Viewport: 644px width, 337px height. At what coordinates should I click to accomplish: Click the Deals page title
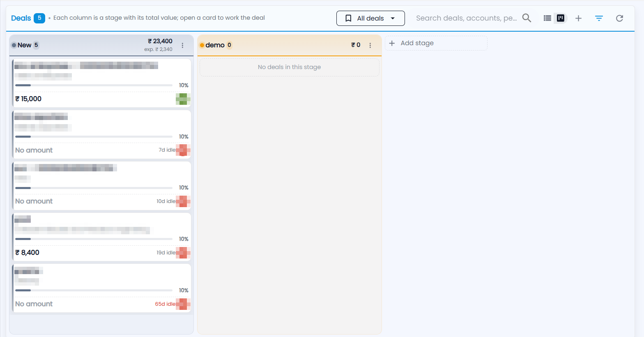pyautogui.click(x=21, y=18)
